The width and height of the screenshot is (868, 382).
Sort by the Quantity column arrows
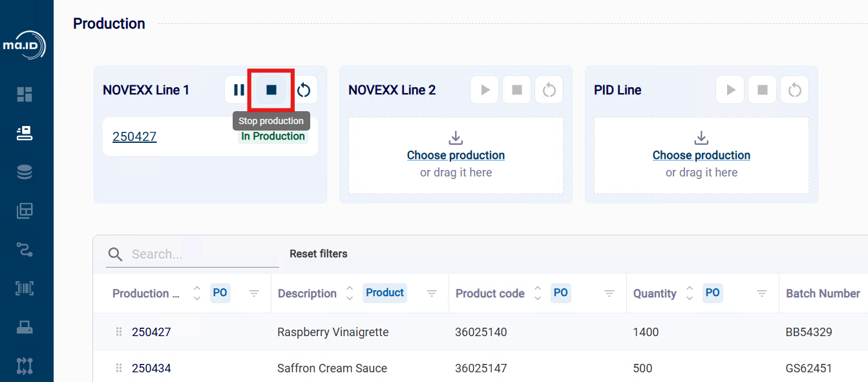(690, 293)
